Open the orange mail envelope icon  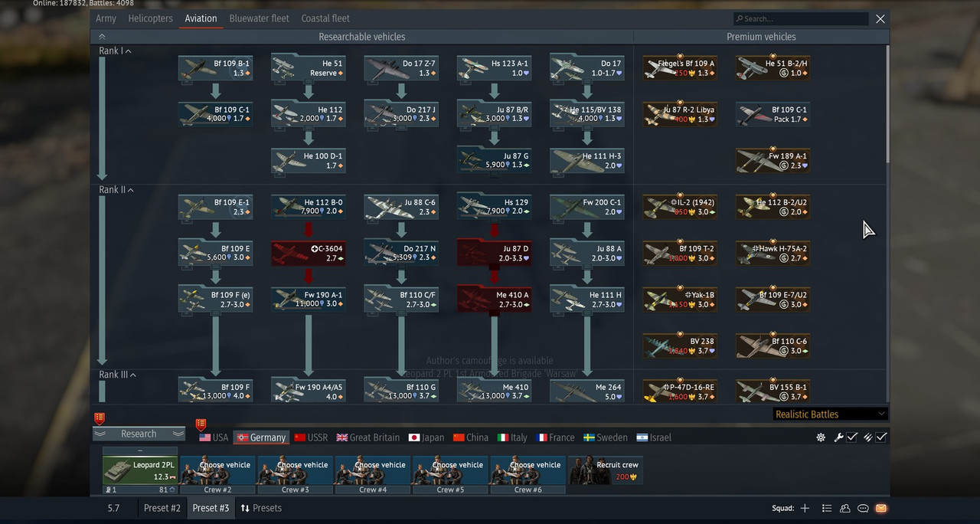click(881, 508)
